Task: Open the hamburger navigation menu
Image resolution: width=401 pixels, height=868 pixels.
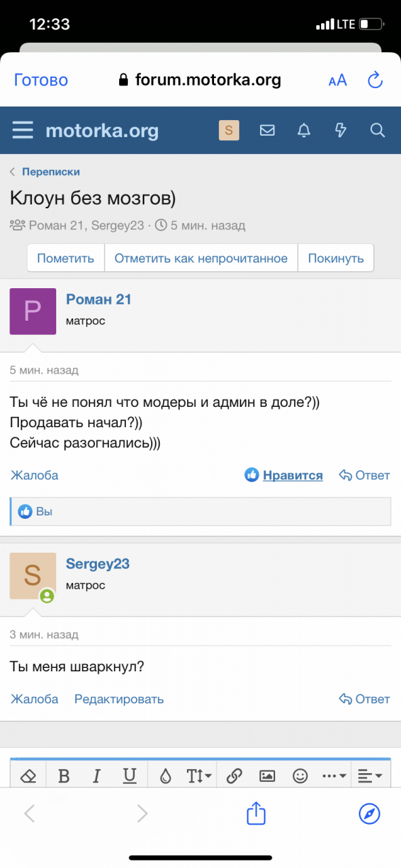Action: pyautogui.click(x=22, y=130)
